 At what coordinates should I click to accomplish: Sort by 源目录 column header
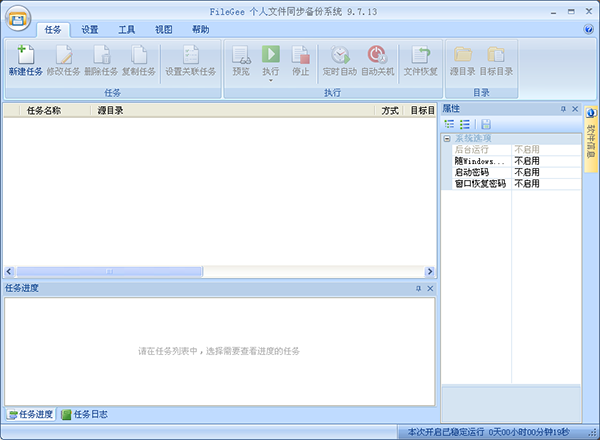[x=232, y=111]
